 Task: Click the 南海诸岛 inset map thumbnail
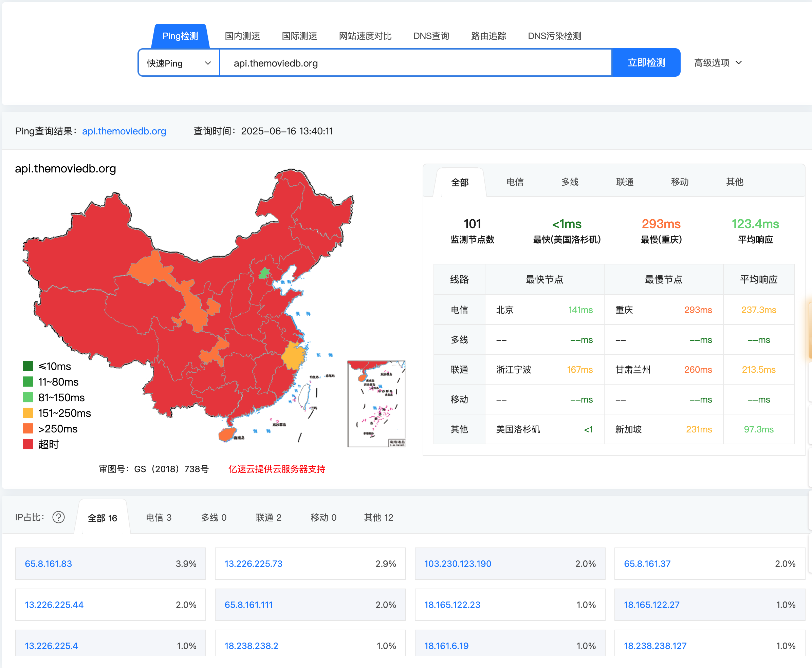click(376, 404)
